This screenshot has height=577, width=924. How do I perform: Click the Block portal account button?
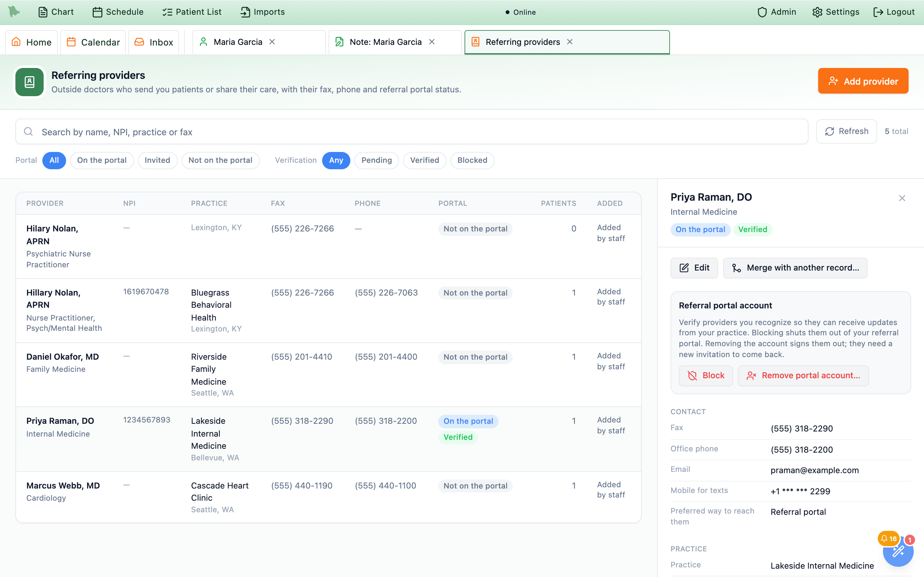coord(706,375)
